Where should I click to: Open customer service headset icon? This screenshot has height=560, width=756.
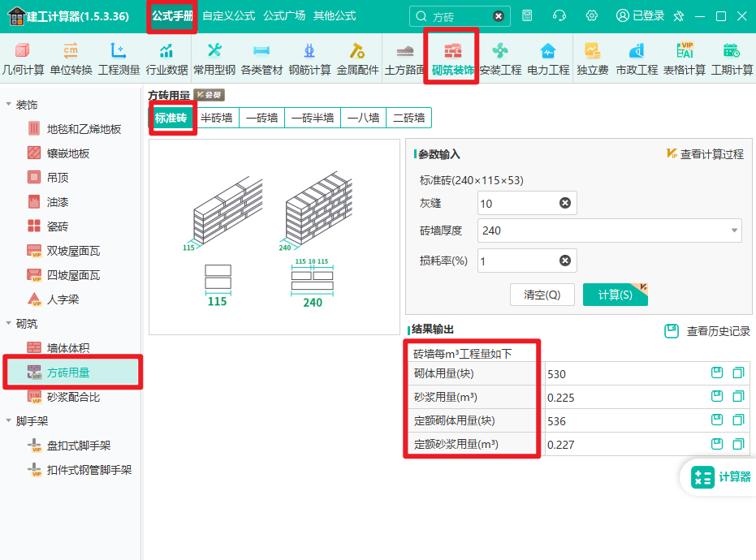(559, 16)
